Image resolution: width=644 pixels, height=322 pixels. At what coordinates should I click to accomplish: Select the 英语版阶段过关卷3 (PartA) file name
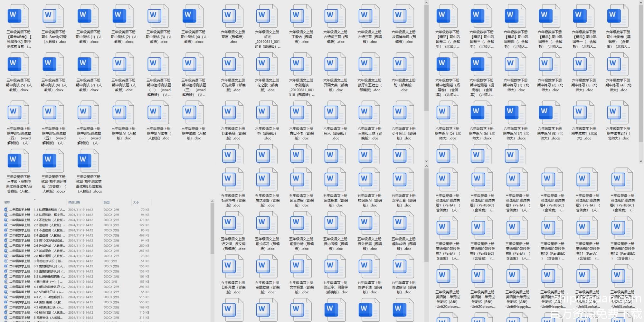coord(517,203)
